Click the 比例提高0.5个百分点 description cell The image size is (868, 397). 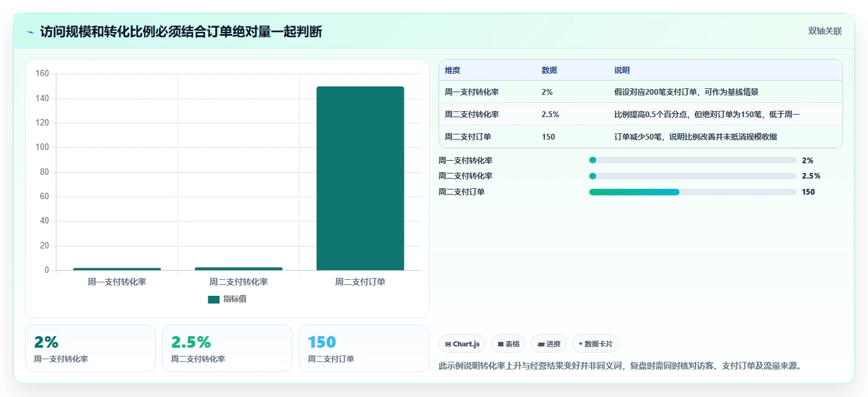click(x=707, y=115)
